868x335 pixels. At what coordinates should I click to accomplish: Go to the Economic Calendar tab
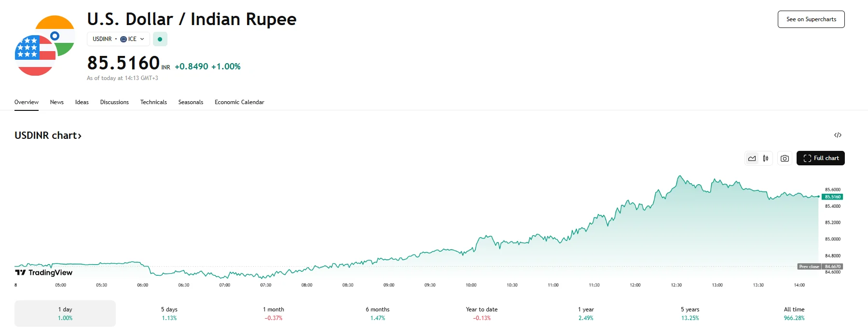click(x=239, y=102)
